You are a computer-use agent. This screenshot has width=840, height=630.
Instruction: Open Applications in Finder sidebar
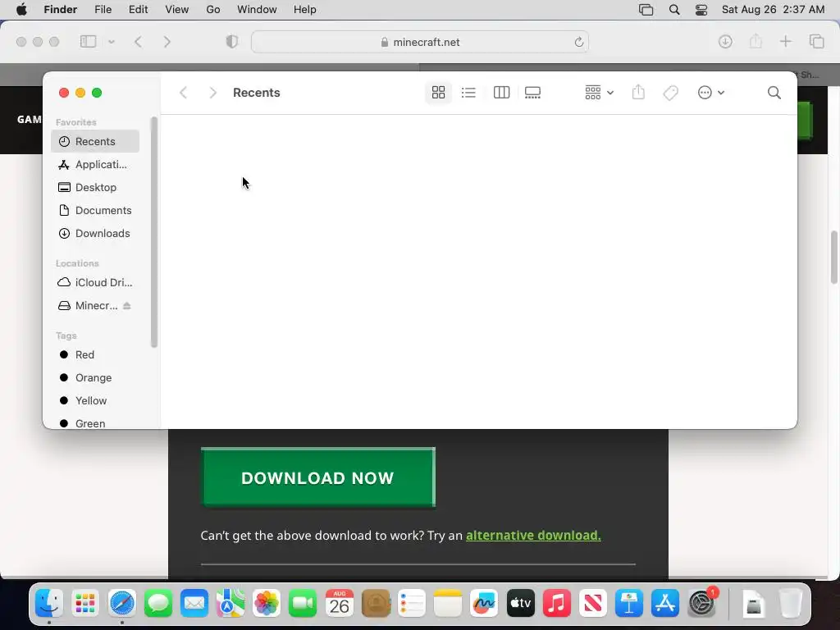95,164
